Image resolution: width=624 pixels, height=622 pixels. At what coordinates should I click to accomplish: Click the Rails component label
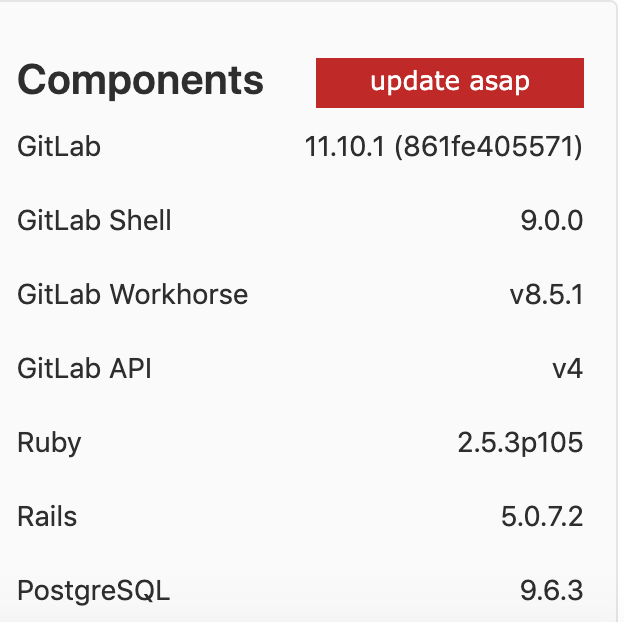(x=47, y=517)
